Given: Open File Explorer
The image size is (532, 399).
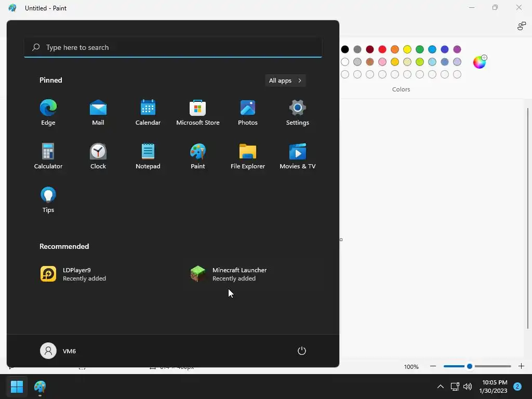Looking at the screenshot, I should tap(248, 156).
